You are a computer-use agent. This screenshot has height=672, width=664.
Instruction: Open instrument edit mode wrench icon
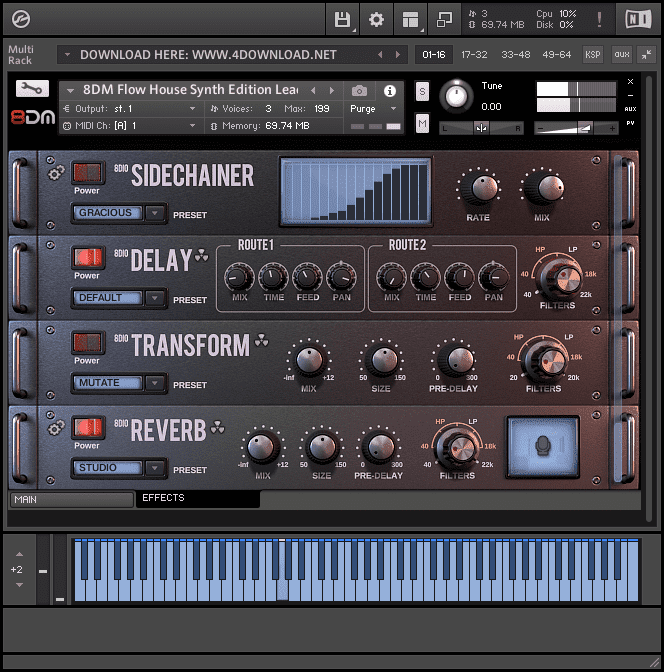tap(33, 89)
